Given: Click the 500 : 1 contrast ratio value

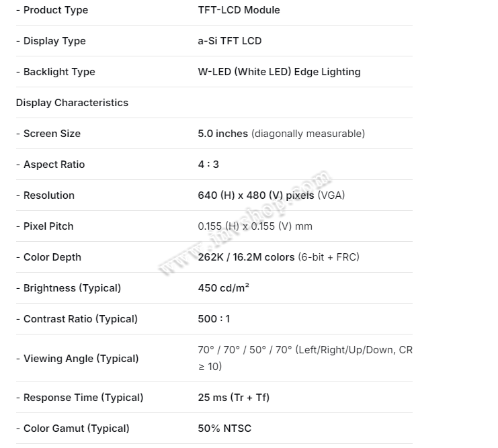Looking at the screenshot, I should pyautogui.click(x=214, y=319).
